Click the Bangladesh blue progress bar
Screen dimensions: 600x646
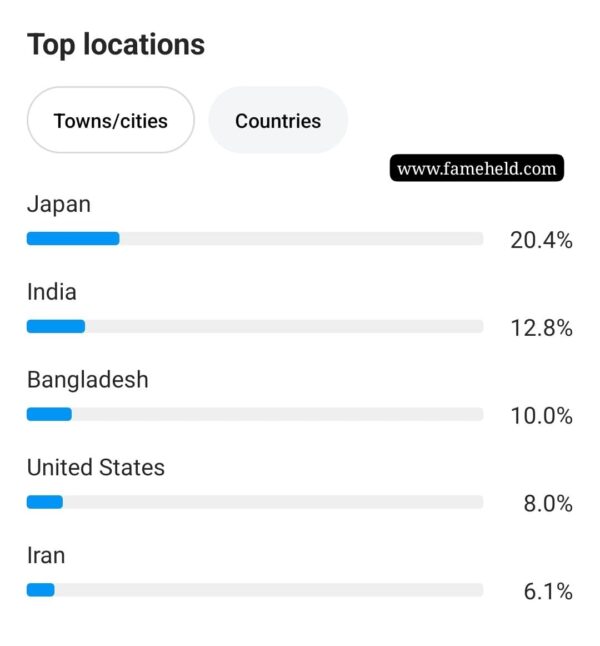point(49,414)
